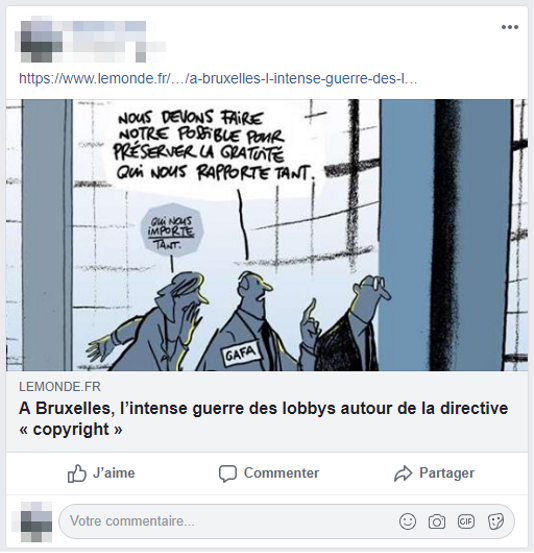534x553 pixels.
Task: Focus the 'Votre commentaire...' input field
Action: 286,521
